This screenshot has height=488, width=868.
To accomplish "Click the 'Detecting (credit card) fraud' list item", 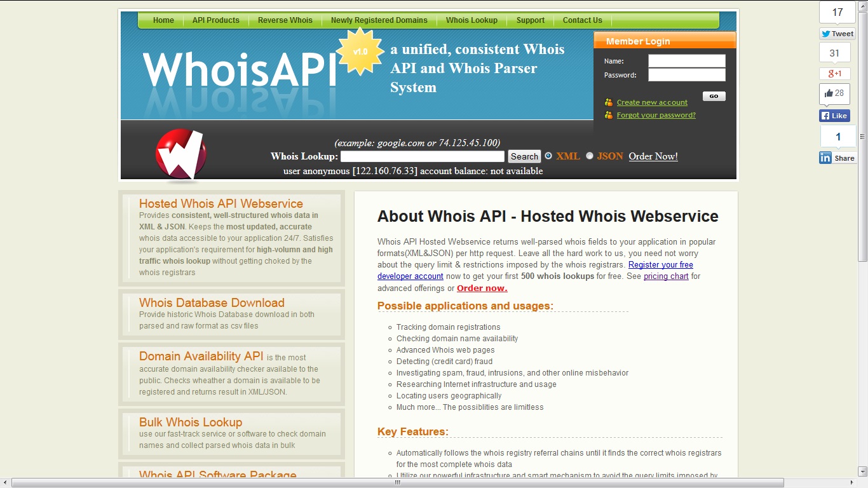I will [x=445, y=362].
